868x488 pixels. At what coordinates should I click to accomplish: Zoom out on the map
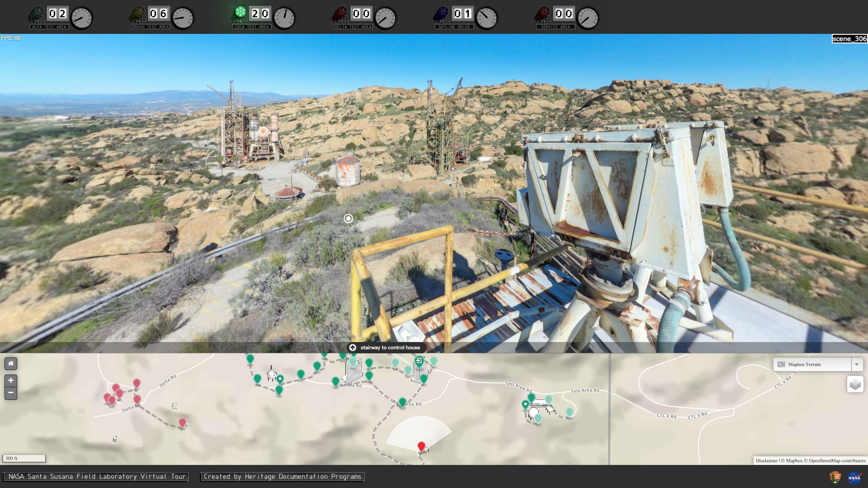pyautogui.click(x=11, y=393)
